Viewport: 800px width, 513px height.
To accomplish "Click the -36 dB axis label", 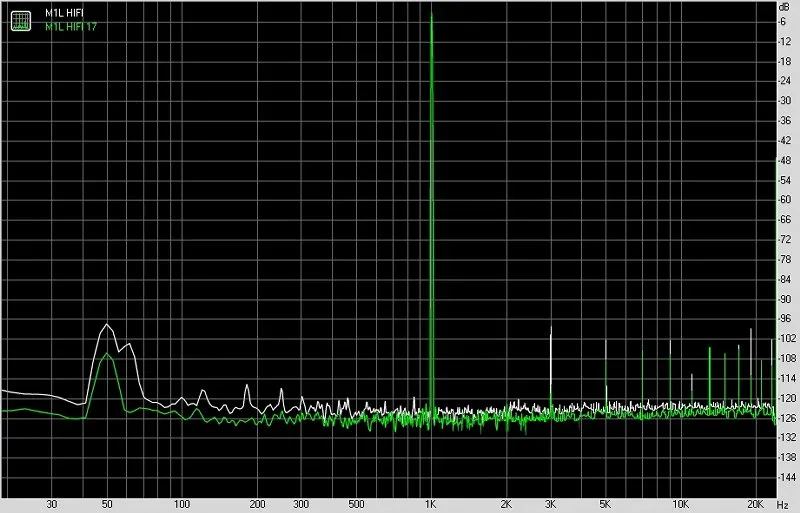I will [x=784, y=121].
